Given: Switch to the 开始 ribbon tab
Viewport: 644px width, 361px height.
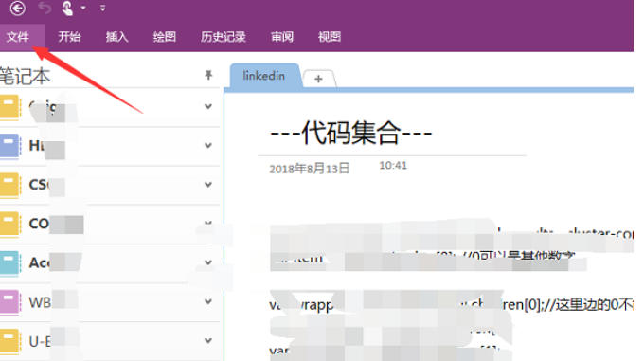Looking at the screenshot, I should (69, 37).
